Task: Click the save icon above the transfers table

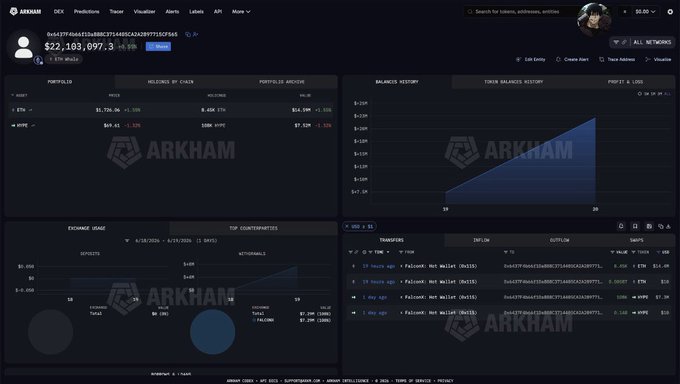Action: point(649,226)
